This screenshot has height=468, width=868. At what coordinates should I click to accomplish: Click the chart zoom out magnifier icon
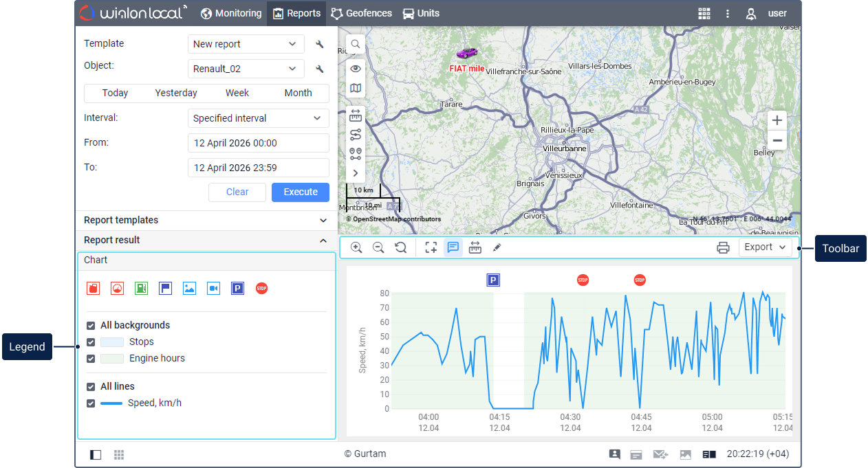(x=378, y=247)
